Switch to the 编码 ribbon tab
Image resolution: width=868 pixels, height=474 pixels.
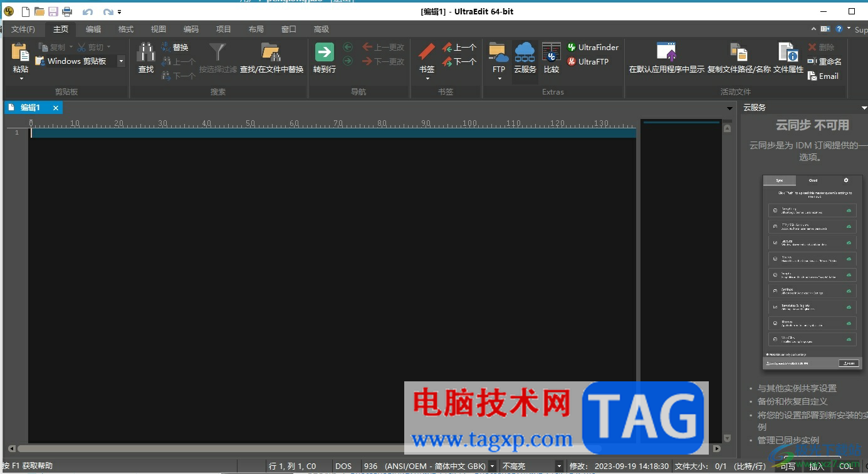pyautogui.click(x=191, y=29)
